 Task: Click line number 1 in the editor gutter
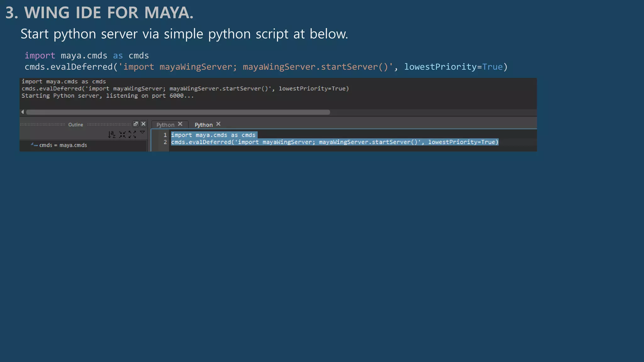pyautogui.click(x=165, y=135)
